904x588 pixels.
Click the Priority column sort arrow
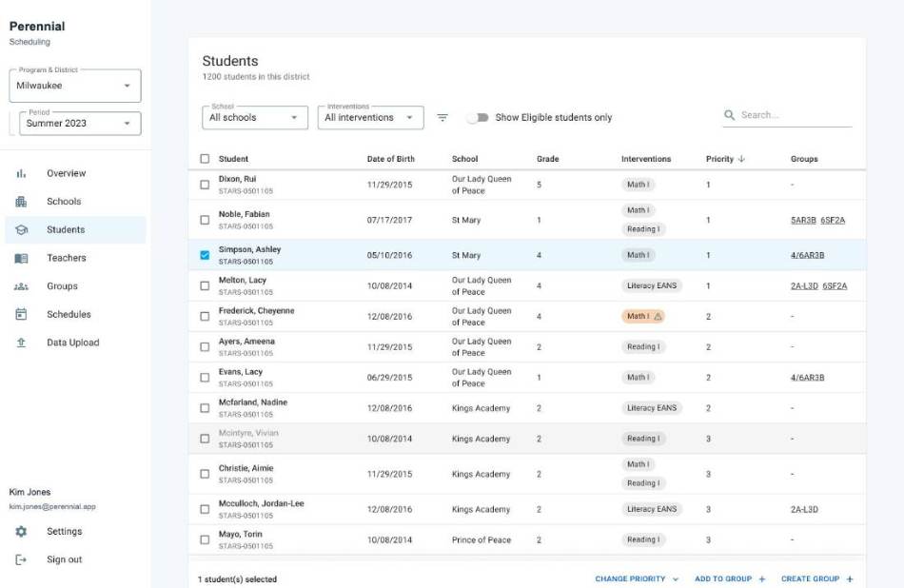coord(741,159)
